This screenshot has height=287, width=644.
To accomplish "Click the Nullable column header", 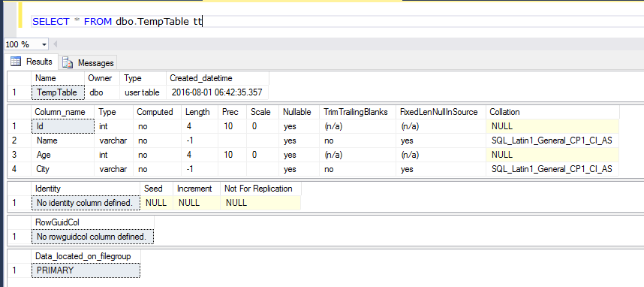I will pos(299,112).
